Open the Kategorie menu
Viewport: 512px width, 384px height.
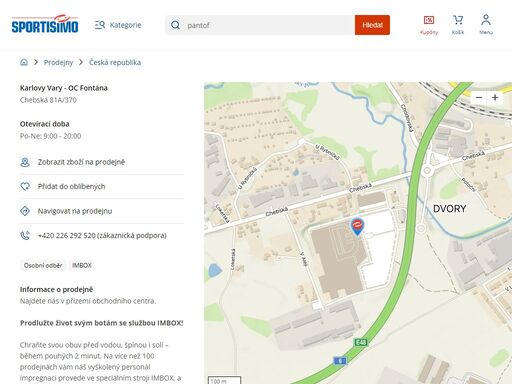click(x=118, y=25)
